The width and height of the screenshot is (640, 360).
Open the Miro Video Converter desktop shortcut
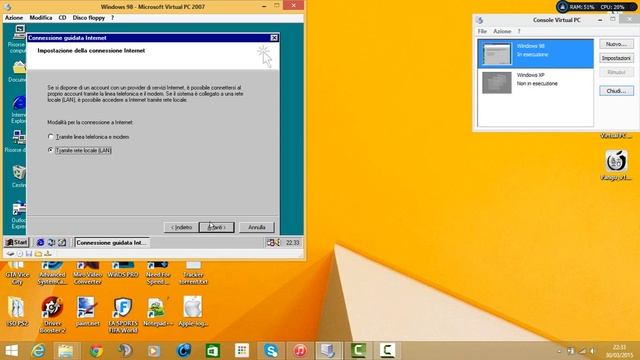point(87,273)
